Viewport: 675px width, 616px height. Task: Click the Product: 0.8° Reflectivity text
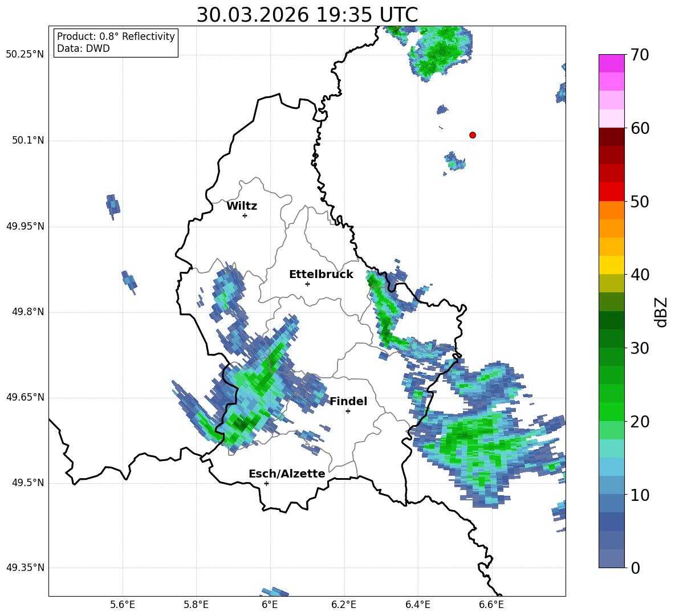click(x=116, y=36)
